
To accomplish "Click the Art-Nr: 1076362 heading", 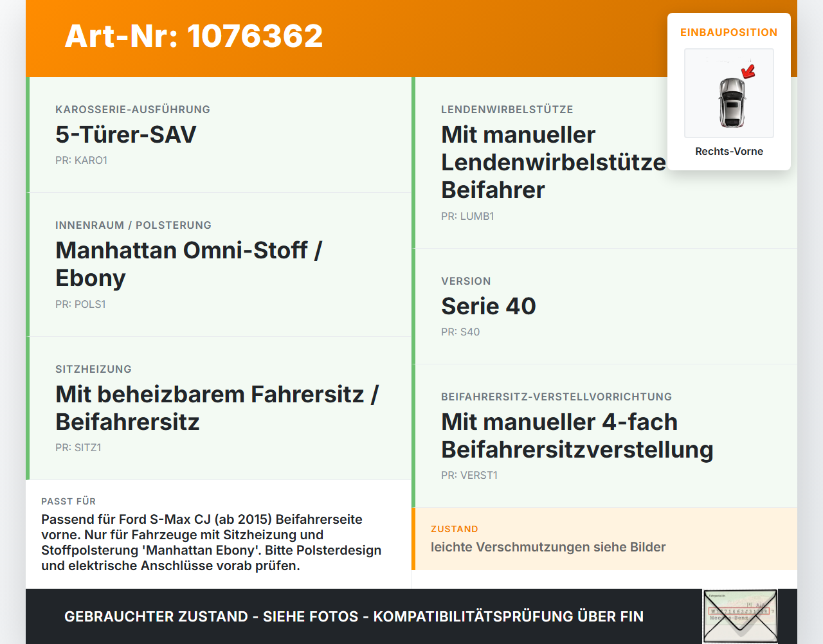I will point(194,36).
